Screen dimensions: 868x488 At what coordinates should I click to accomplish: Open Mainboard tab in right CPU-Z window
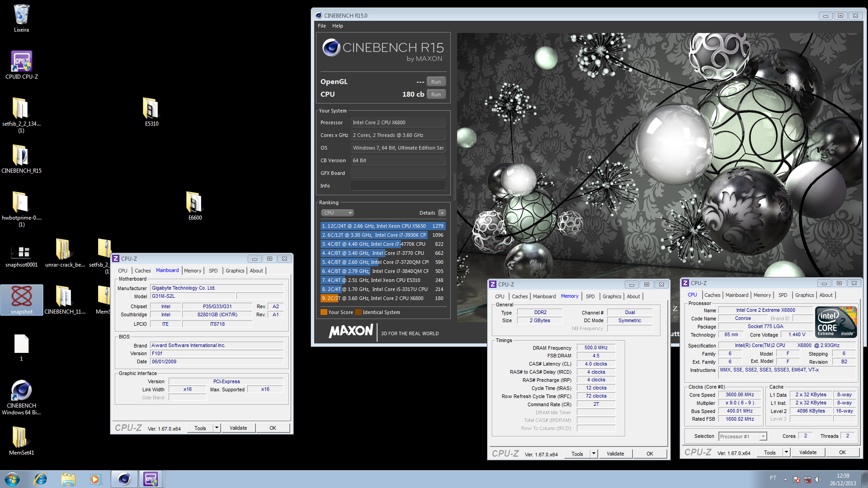(737, 295)
